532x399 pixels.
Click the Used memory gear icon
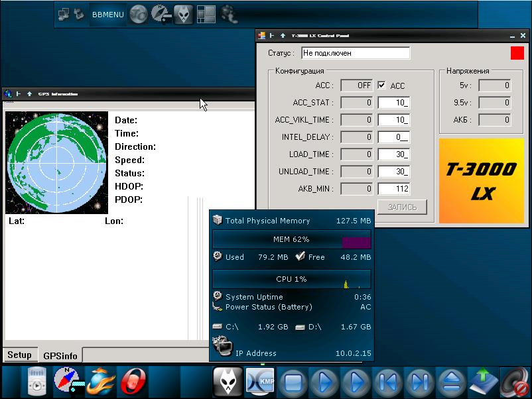click(218, 256)
